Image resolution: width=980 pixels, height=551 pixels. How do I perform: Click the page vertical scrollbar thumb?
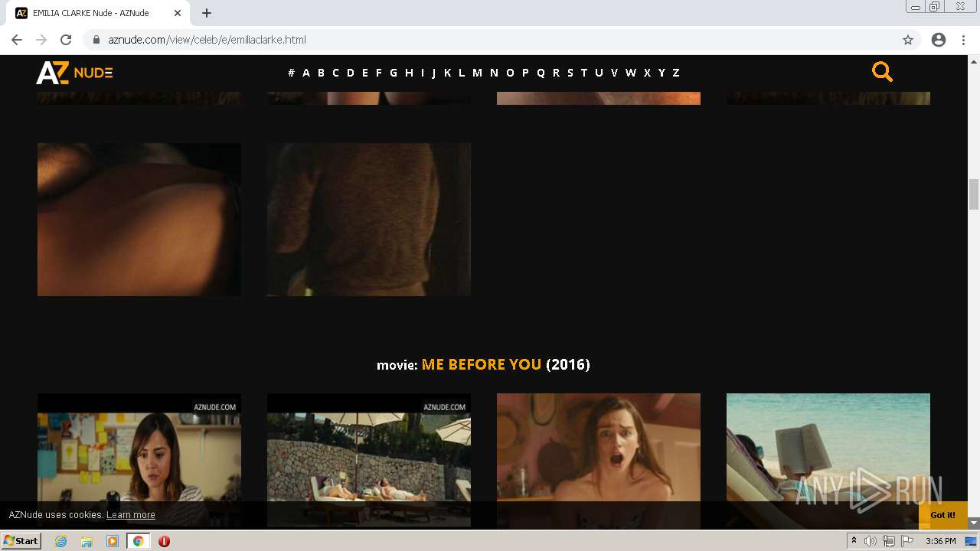click(974, 194)
